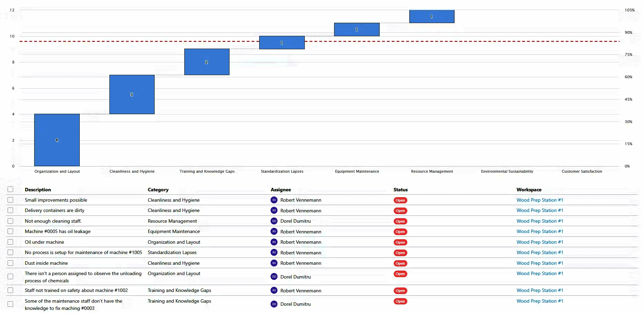The height and width of the screenshot is (313, 644).
Task: Click Dorel Dumitru's avatar in 'Not enough cleaning staff' row
Action: click(274, 221)
